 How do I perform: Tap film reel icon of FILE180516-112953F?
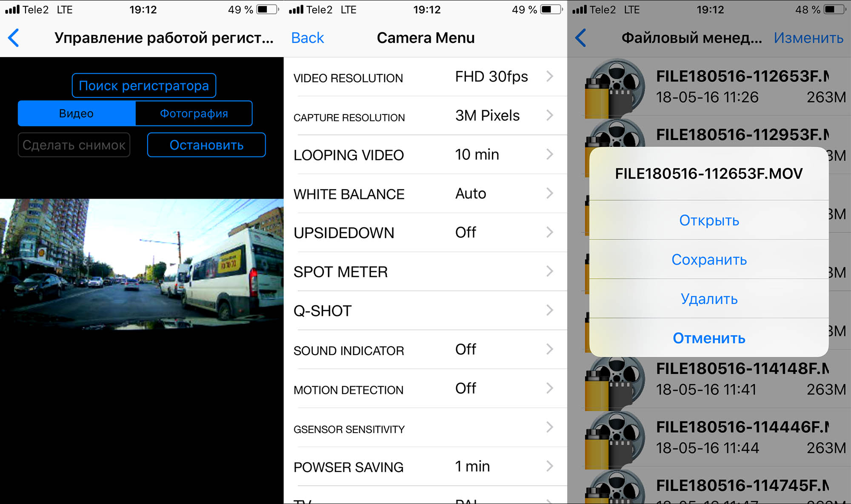[614, 133]
